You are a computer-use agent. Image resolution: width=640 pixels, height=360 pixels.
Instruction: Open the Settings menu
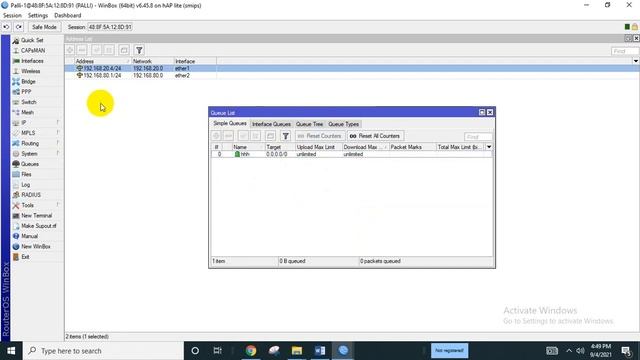coord(38,16)
